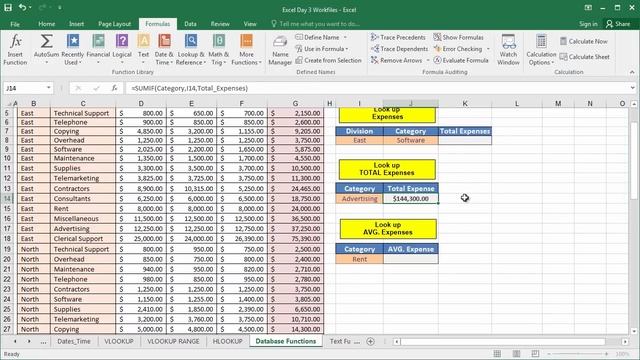Click Trace Precedents
Image resolution: width=640 pixels, height=360 pixels.
(x=398, y=37)
